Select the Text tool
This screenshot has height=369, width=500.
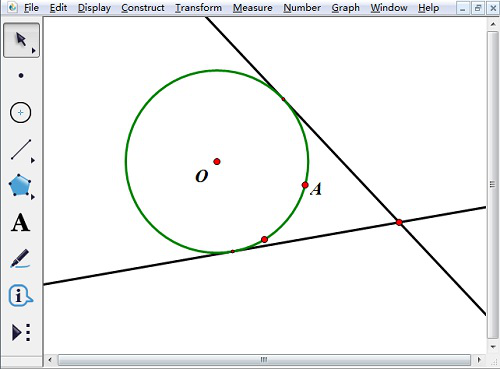tap(20, 222)
